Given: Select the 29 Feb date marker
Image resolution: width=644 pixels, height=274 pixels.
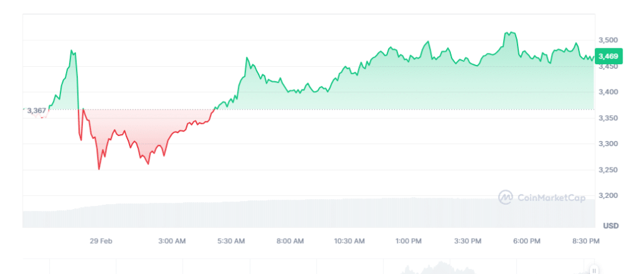Looking at the screenshot, I should tap(101, 241).
